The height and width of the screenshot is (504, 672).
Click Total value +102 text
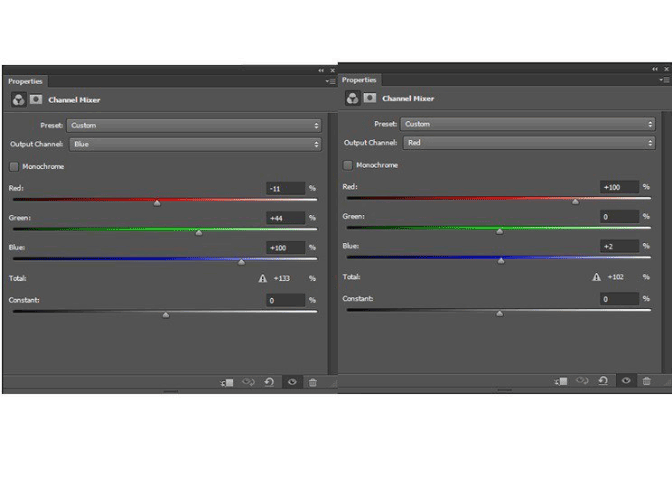coord(616,277)
